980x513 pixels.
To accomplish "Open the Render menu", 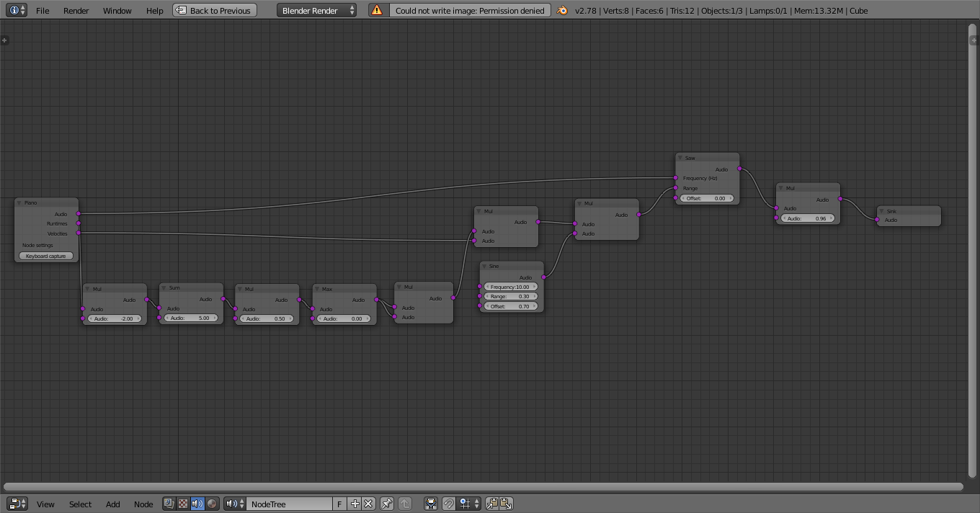I will tap(76, 10).
